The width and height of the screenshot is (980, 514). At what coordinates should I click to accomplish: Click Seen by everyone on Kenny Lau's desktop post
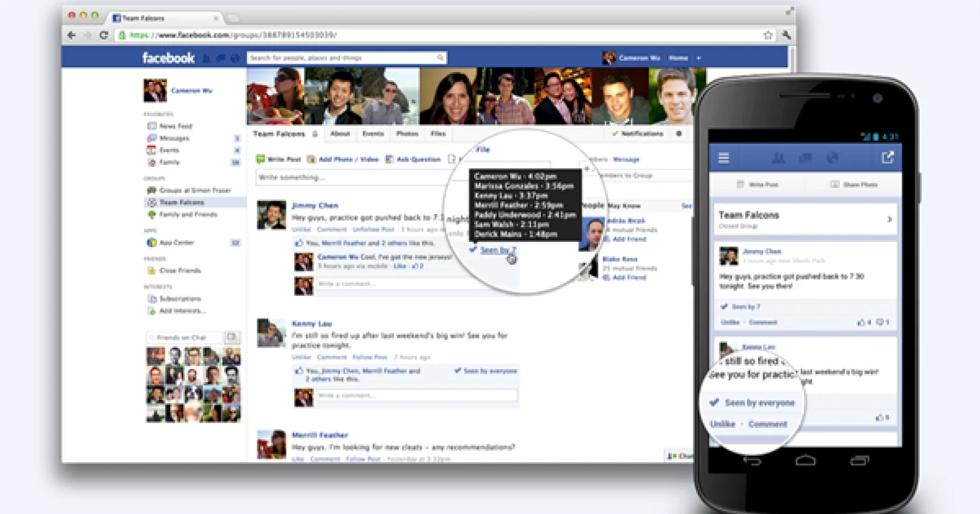click(486, 371)
